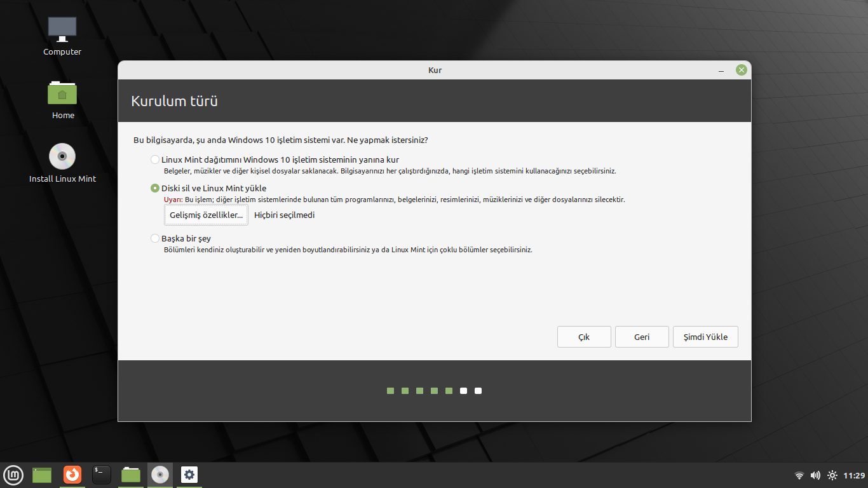The height and width of the screenshot is (488, 868).
Task: Open the volume tray icon
Action: 815,475
